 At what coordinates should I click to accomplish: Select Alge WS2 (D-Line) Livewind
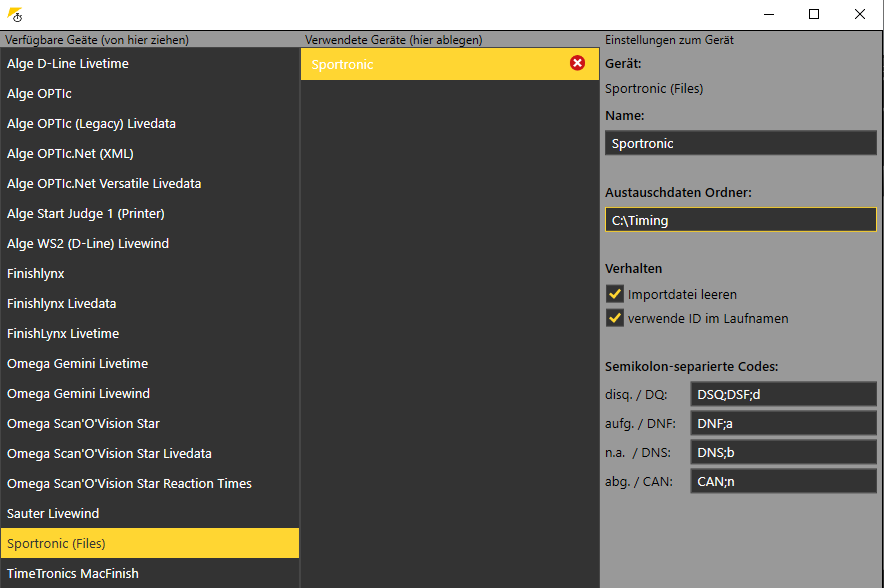(150, 244)
